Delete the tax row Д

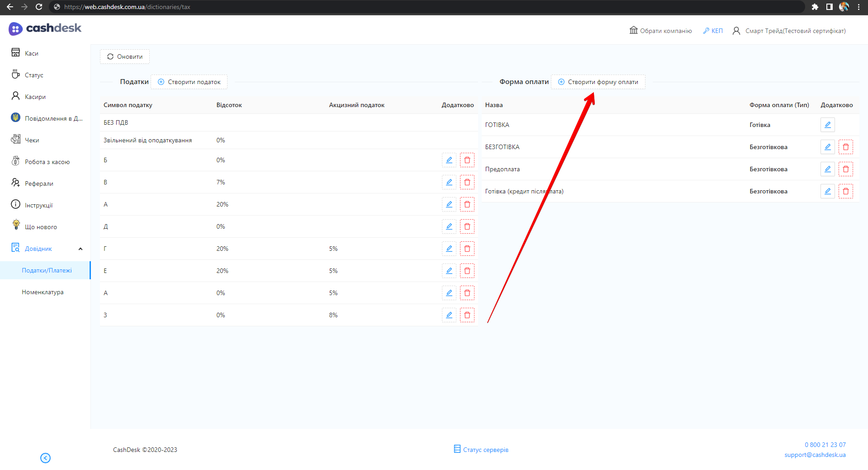coord(467,226)
